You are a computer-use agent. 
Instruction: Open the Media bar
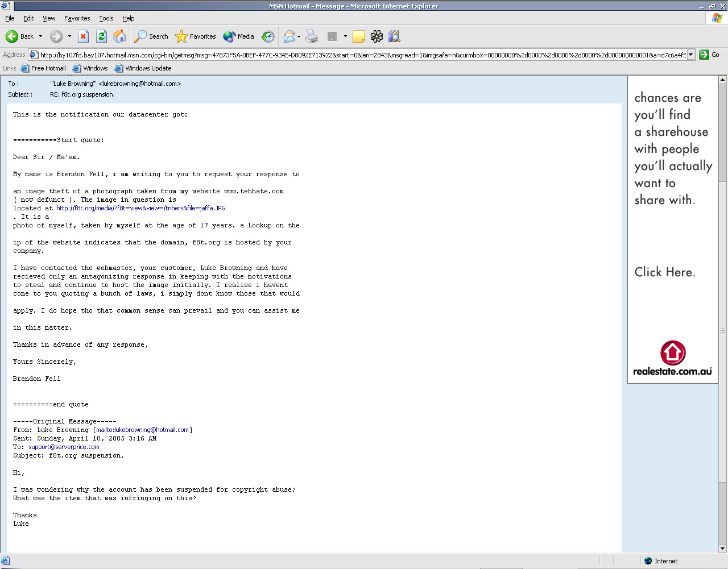pos(239,36)
